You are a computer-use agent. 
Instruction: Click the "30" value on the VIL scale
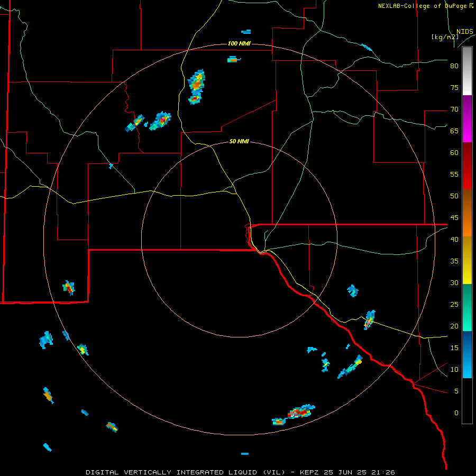pos(454,282)
